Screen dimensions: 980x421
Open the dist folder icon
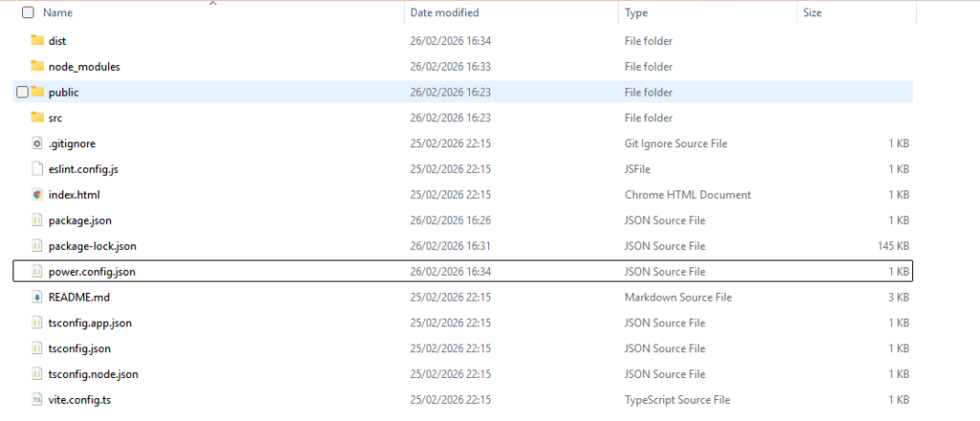(x=37, y=40)
